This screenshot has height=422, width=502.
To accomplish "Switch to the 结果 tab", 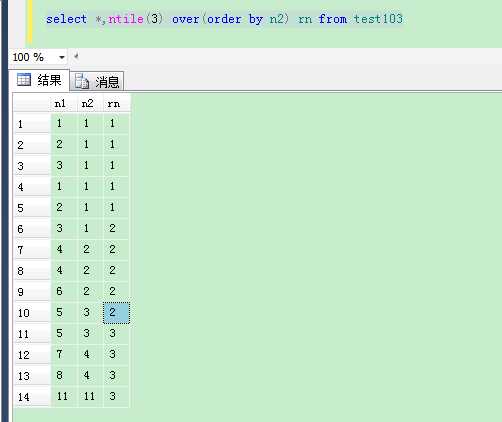I will coord(39,80).
